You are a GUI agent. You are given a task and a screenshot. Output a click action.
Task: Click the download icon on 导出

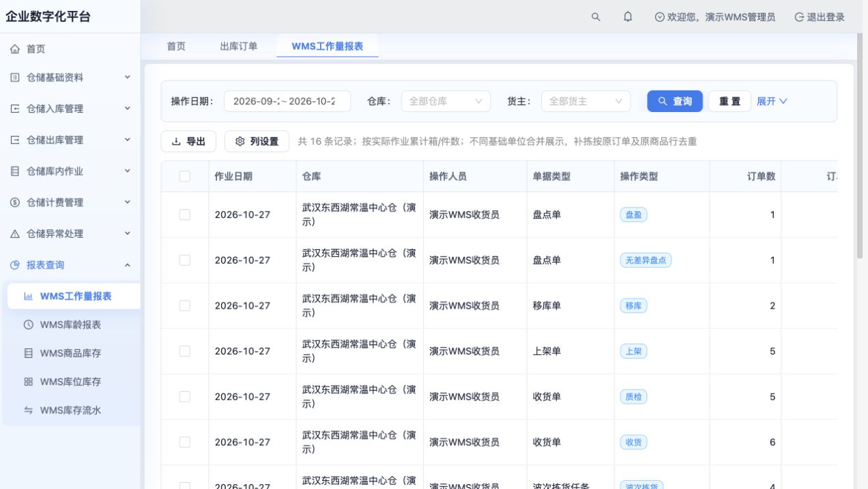tap(176, 141)
